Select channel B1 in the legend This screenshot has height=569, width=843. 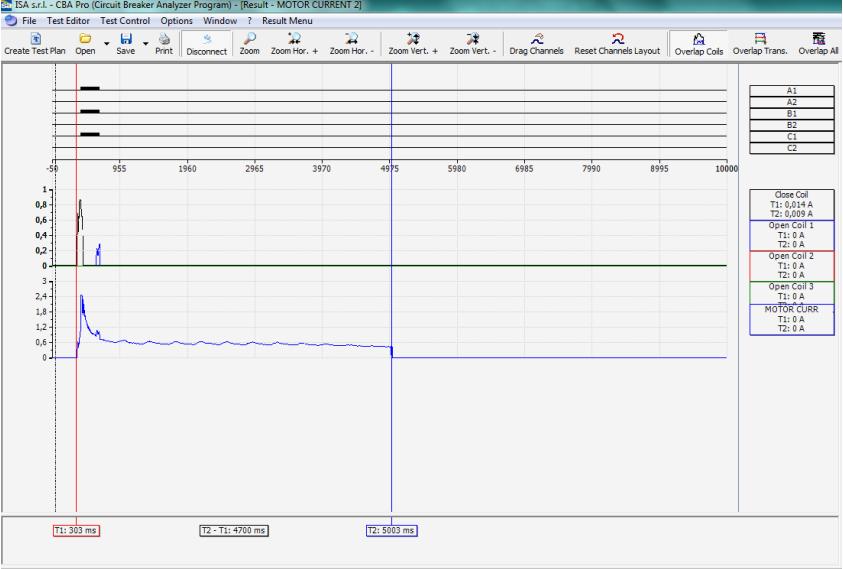point(791,113)
